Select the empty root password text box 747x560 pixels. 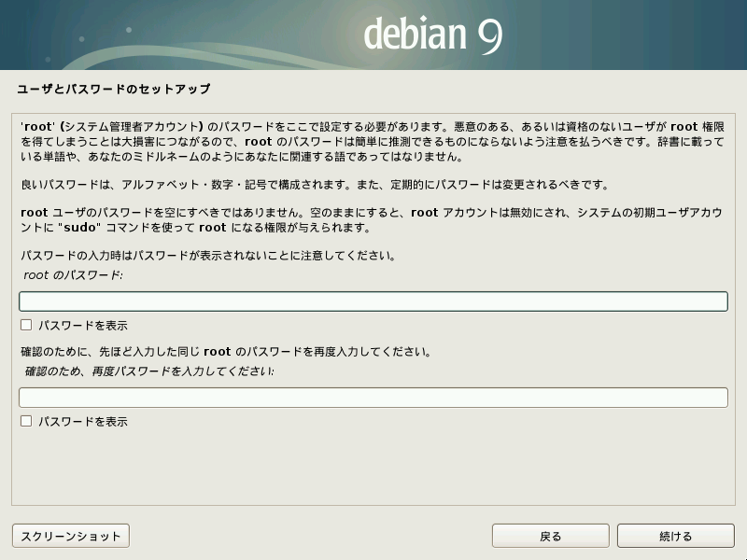373,301
